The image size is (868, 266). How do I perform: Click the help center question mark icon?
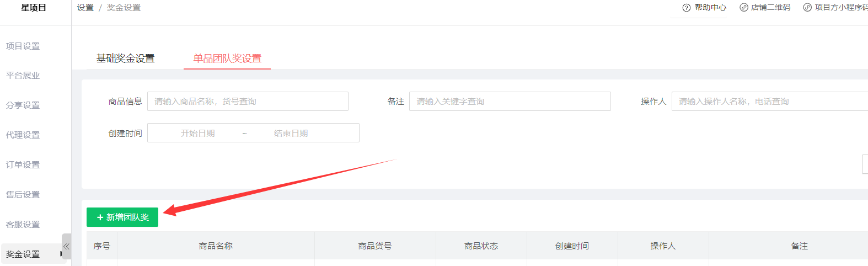pos(687,8)
